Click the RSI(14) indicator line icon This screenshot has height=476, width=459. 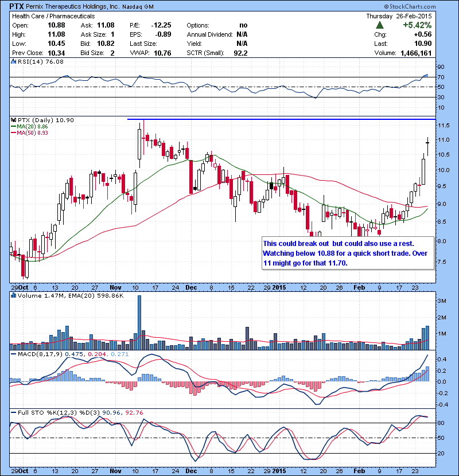tap(13, 61)
